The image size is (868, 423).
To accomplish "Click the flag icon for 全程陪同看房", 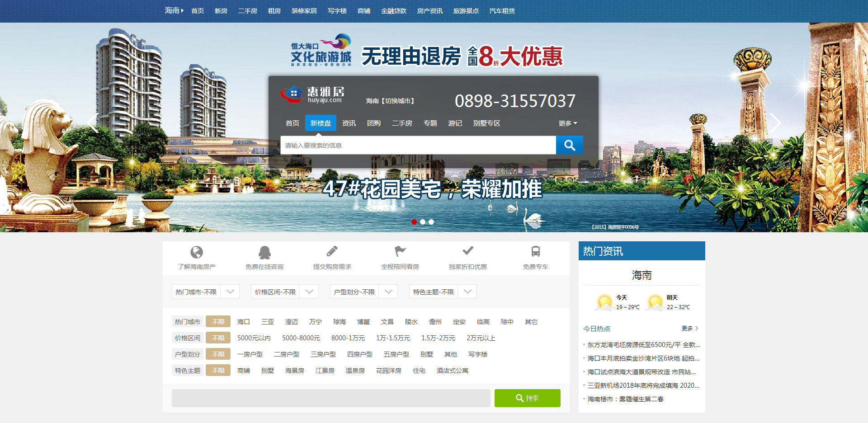I will 400,251.
